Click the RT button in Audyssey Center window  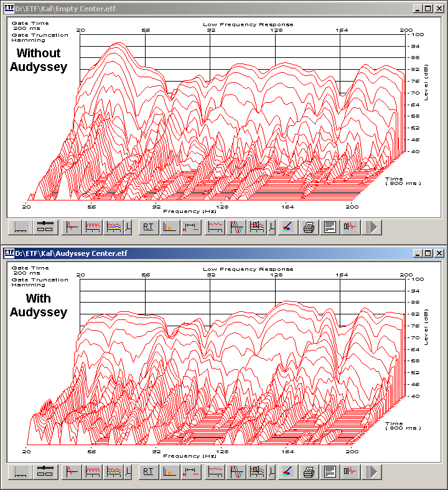pyautogui.click(x=148, y=472)
